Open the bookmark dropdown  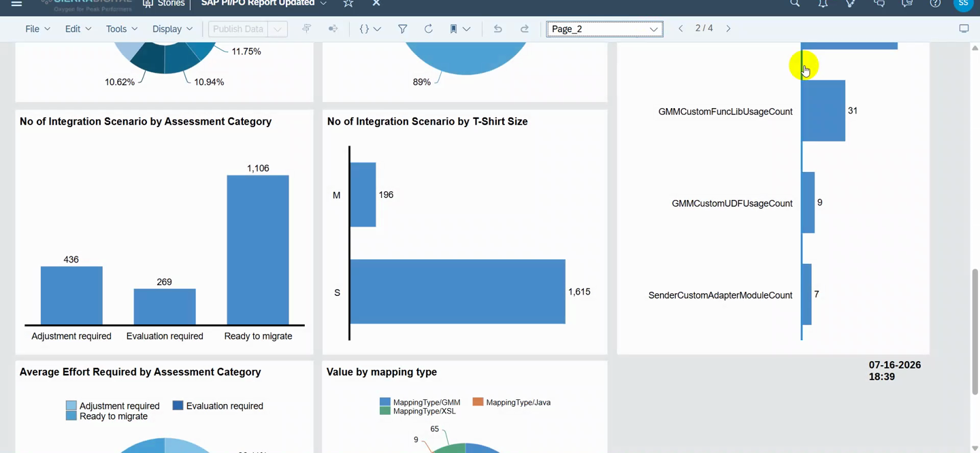[x=460, y=29]
